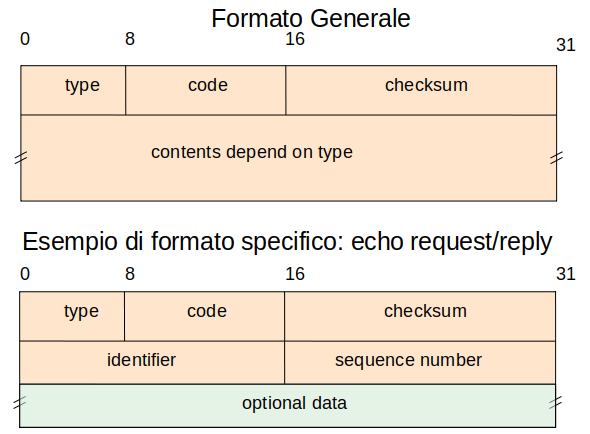Click the checksum field in top diagram
The width and height of the screenshot is (590, 434).
point(421,90)
